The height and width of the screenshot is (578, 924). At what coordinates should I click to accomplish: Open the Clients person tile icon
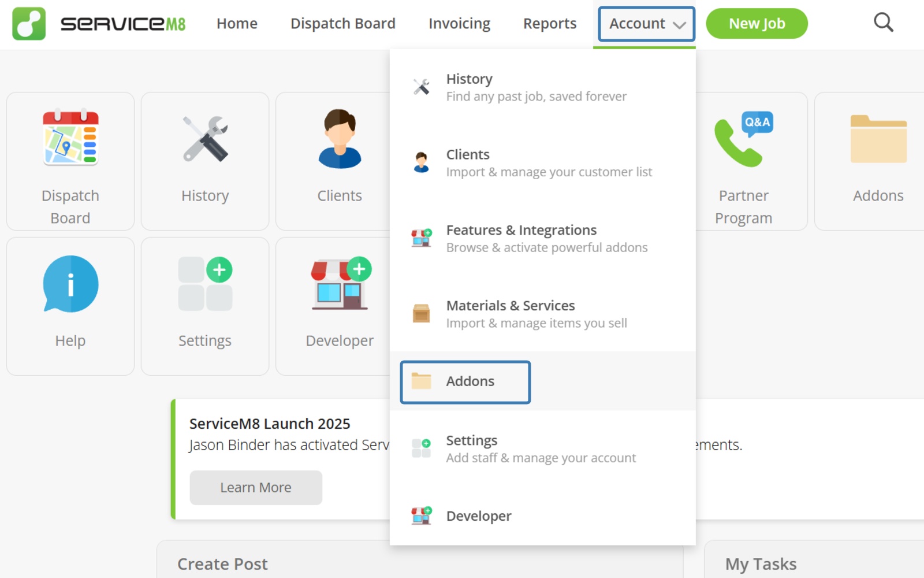[340, 139]
